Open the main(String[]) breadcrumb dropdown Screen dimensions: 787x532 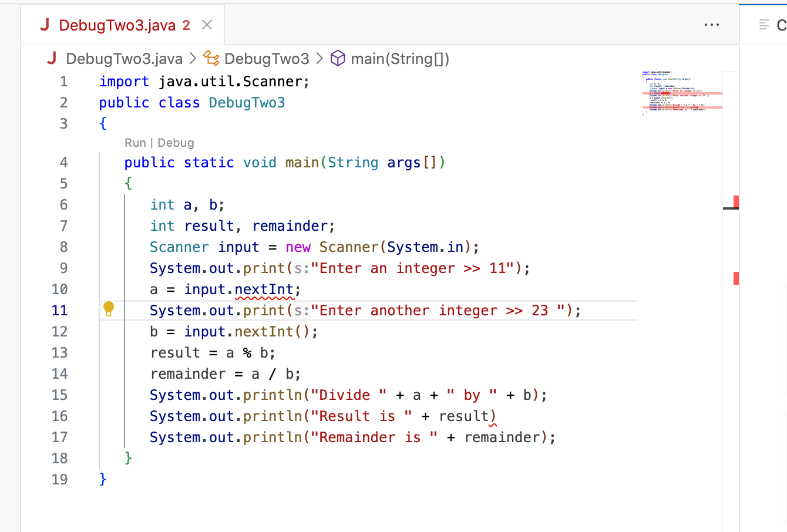pos(400,58)
